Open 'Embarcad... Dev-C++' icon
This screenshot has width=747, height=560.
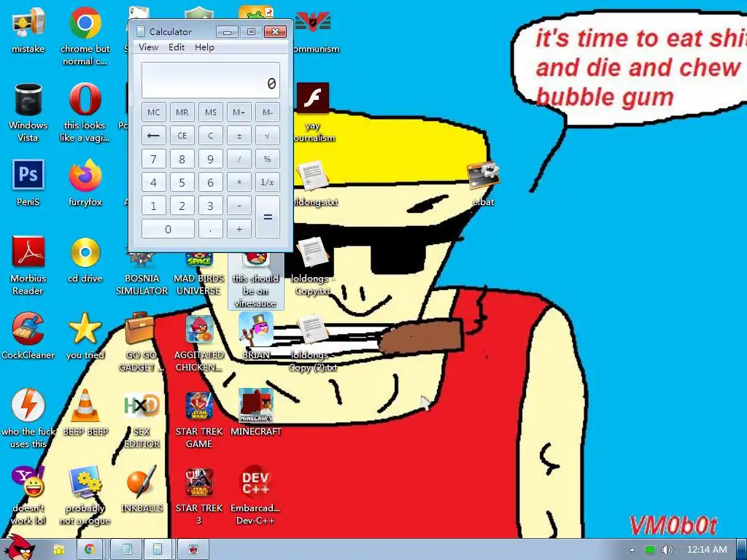tap(256, 496)
